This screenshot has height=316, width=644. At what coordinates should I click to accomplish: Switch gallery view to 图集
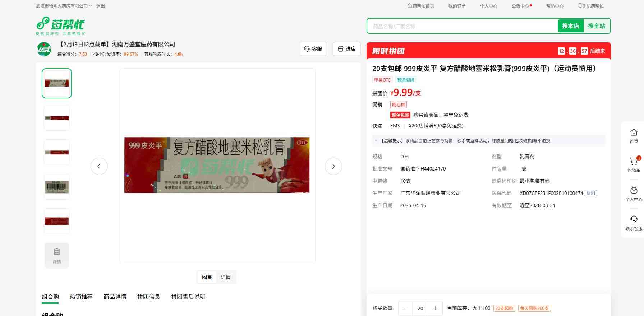click(x=207, y=277)
